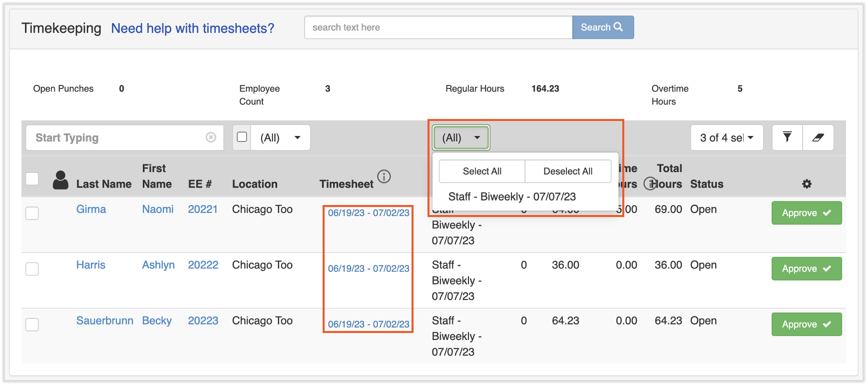Click the filter funnel icon
The image size is (868, 385).
[787, 137]
